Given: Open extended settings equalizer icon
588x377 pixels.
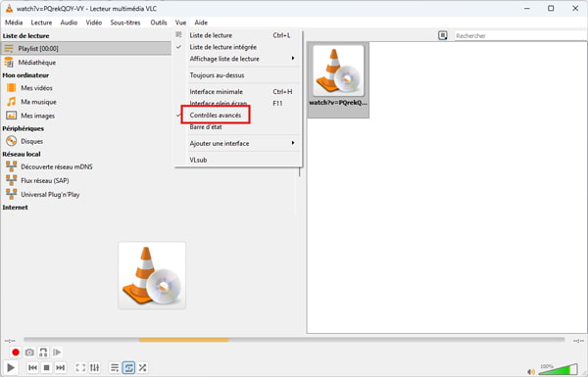Looking at the screenshot, I should pos(94,367).
